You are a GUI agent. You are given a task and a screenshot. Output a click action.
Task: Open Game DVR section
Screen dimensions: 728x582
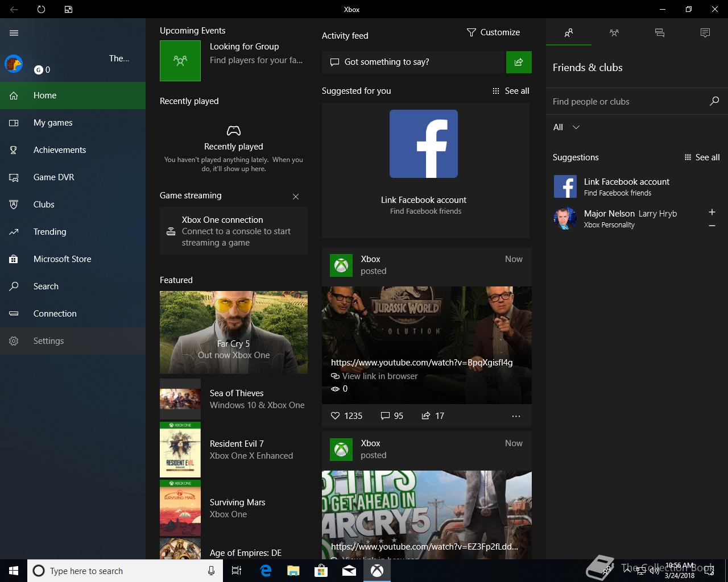pyautogui.click(x=73, y=177)
